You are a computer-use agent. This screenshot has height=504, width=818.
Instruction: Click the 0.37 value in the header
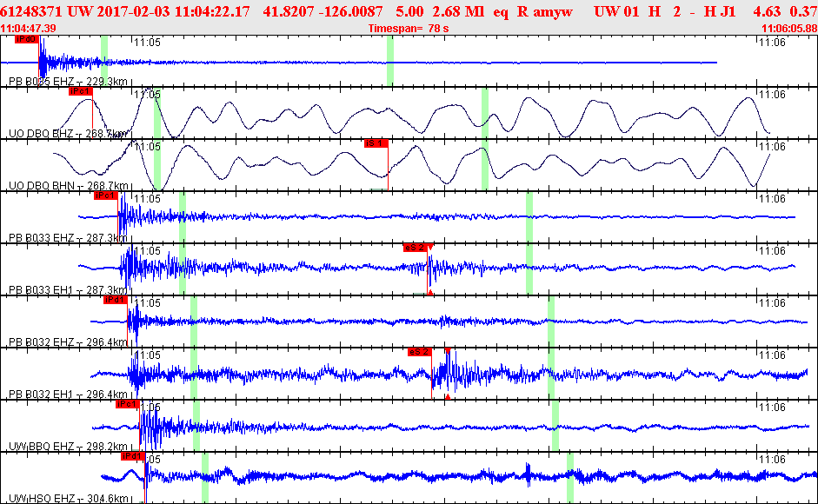pos(803,11)
